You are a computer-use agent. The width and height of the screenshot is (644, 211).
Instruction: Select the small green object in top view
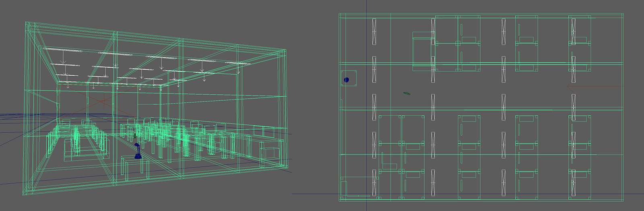click(x=407, y=94)
